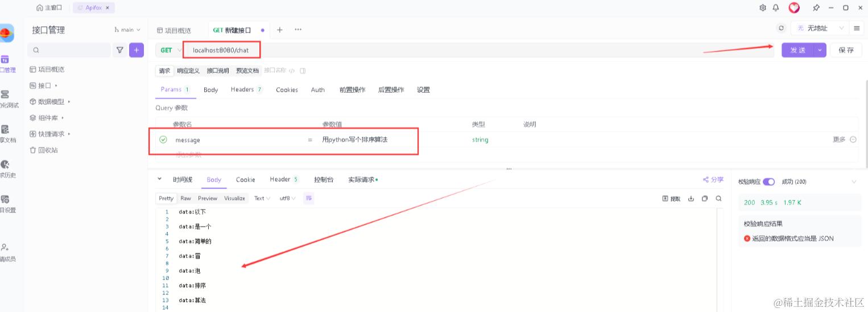The image size is (868, 312).
Task: Click the filter funnel icon
Action: coord(119,50)
